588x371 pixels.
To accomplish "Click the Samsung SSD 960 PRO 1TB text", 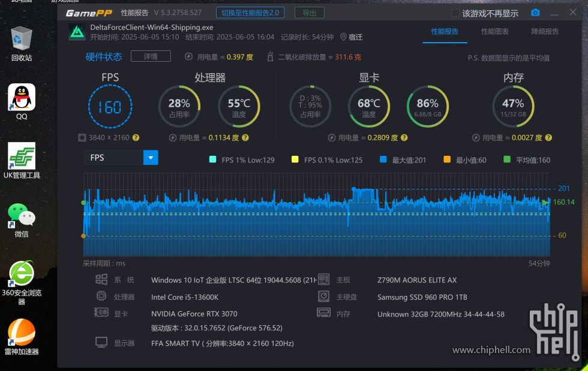I will tap(422, 297).
